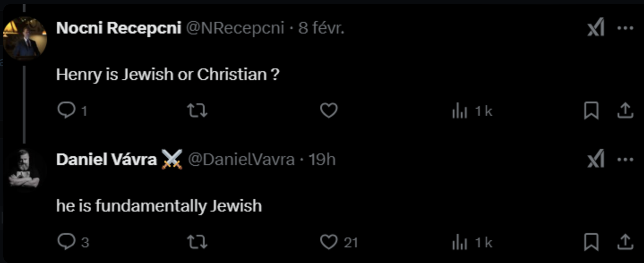Image resolution: width=644 pixels, height=263 pixels.
Task: Like the "Henry is Jewish or Christian" tweet
Action: pos(329,110)
